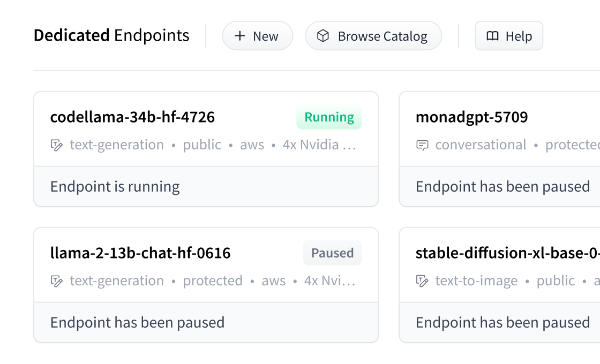The image size is (600, 364).
Task: Click the plus icon in the New button
Action: pos(239,36)
